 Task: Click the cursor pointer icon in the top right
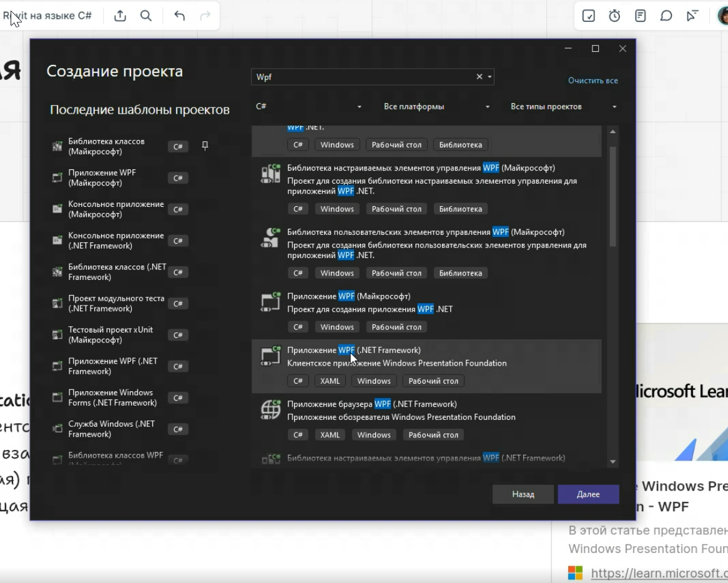(692, 16)
